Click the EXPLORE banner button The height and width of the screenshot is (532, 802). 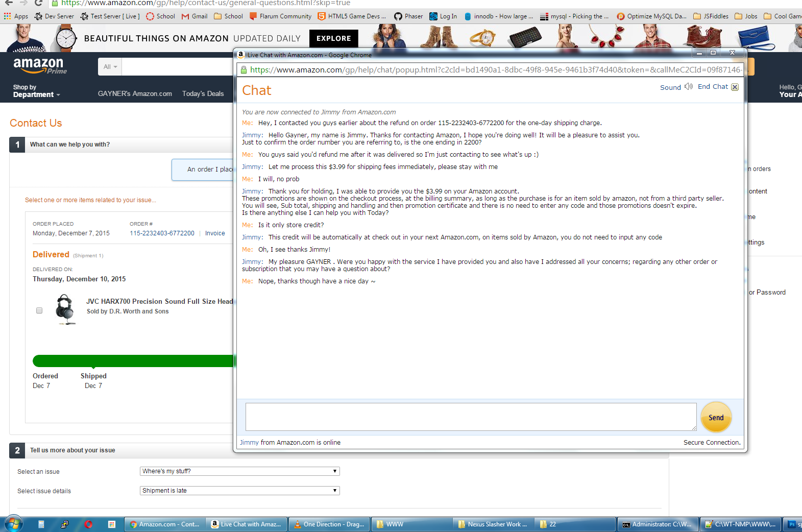[334, 38]
